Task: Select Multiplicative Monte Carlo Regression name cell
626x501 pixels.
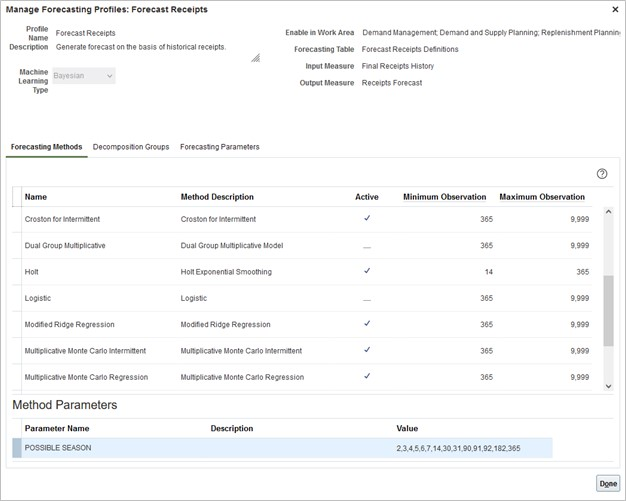Action: 86,377
